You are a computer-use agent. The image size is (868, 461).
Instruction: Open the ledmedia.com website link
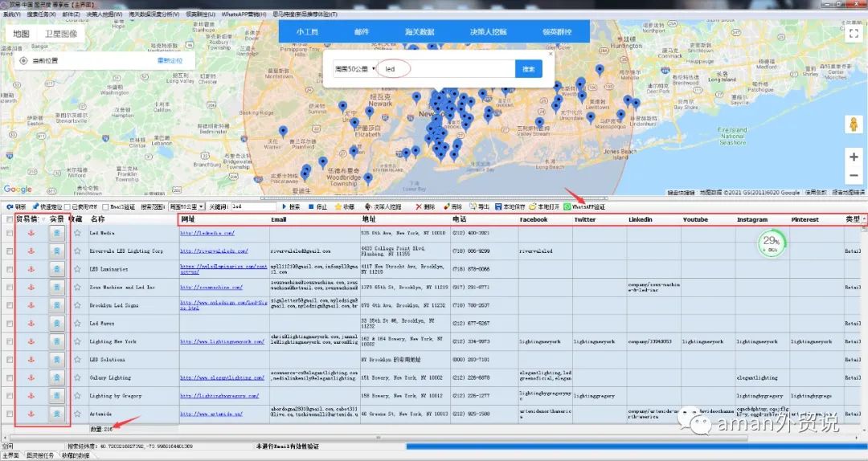tap(207, 233)
